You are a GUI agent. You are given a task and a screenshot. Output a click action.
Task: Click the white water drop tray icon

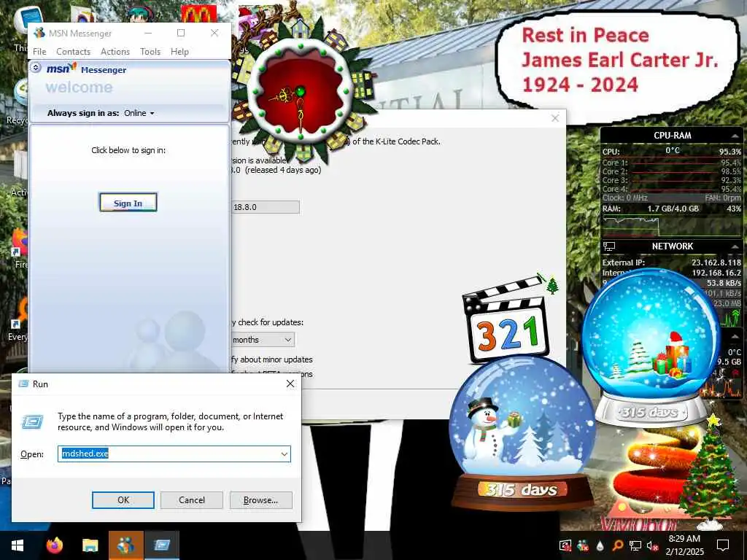pyautogui.click(x=600, y=545)
